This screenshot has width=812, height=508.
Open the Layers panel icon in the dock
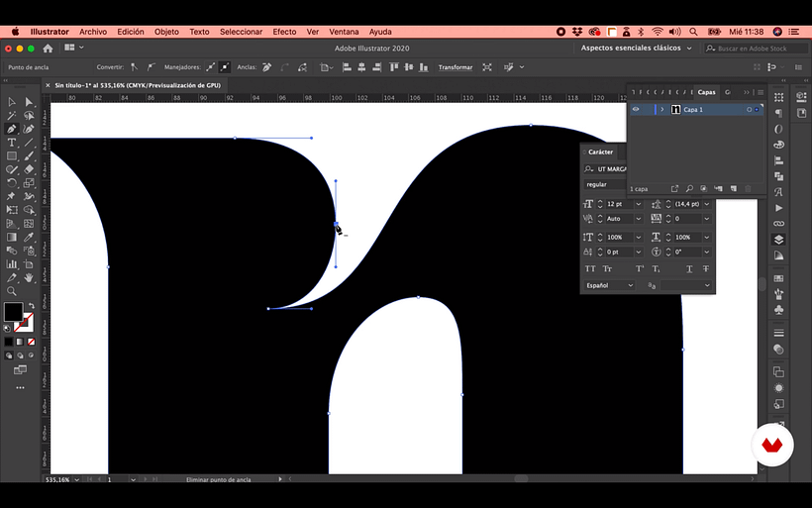click(778, 239)
